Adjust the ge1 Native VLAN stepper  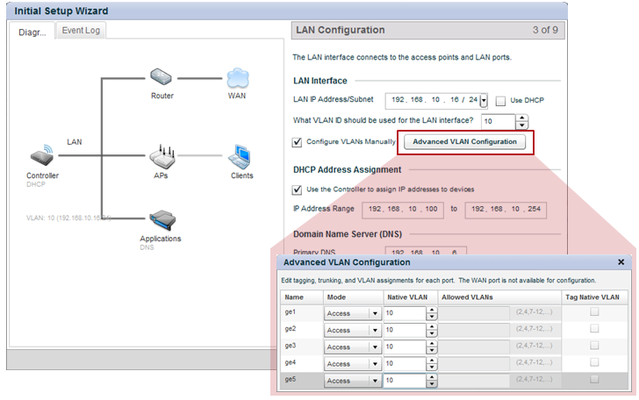point(432,313)
